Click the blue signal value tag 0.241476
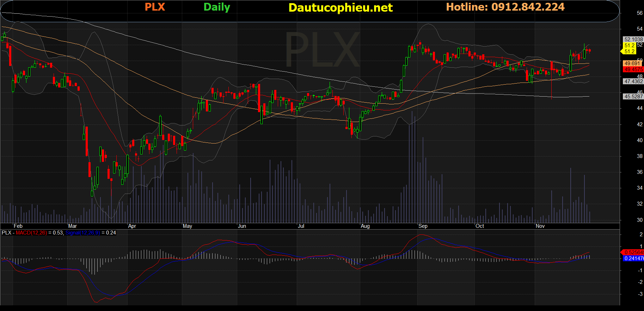 click(633, 258)
